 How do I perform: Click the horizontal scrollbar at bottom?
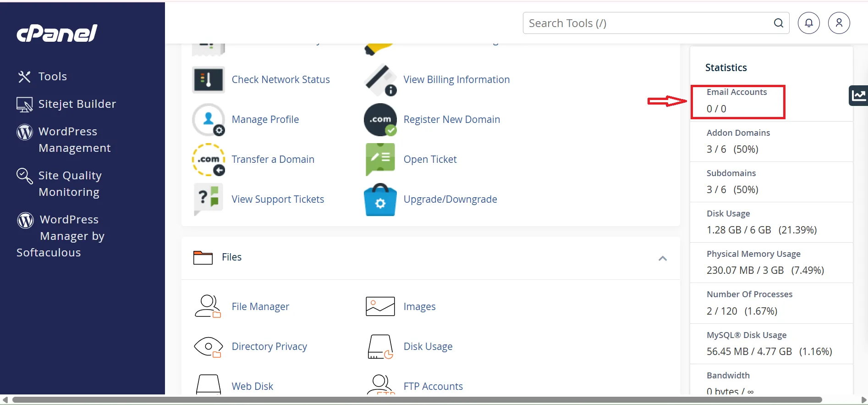[417, 400]
